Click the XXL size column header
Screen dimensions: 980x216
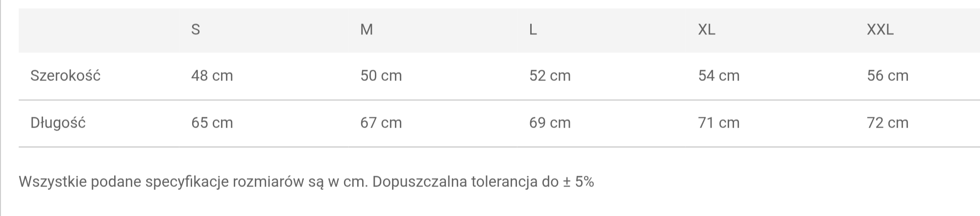click(880, 30)
